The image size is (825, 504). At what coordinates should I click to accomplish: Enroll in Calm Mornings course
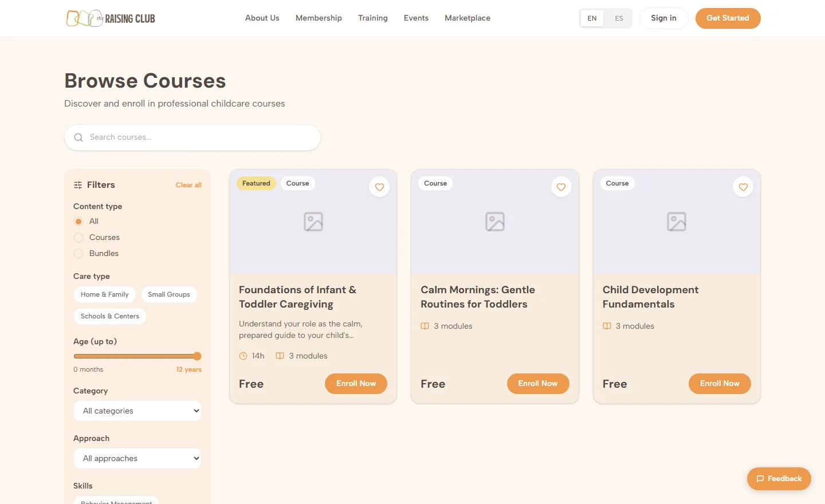coord(538,384)
